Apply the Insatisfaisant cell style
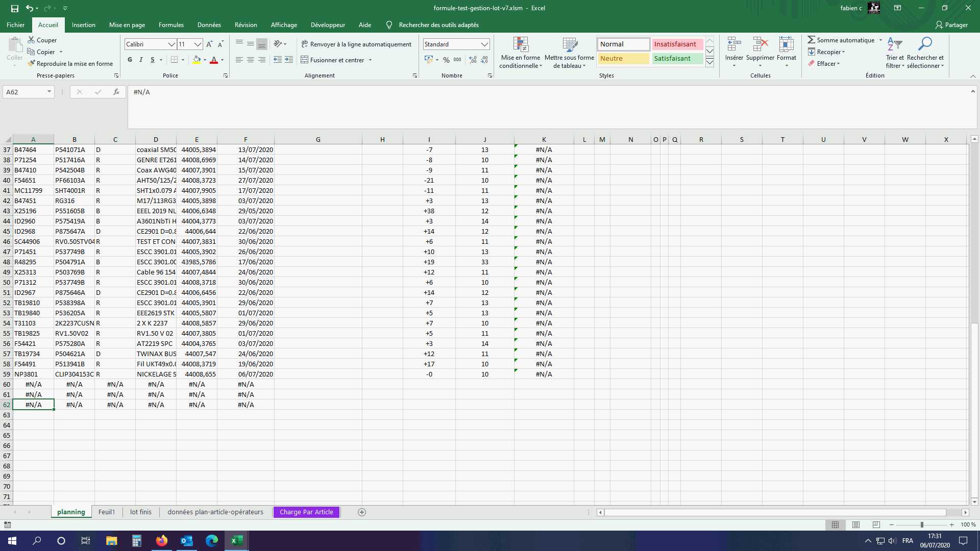Screen dimensions: 980x551 [x=677, y=44]
